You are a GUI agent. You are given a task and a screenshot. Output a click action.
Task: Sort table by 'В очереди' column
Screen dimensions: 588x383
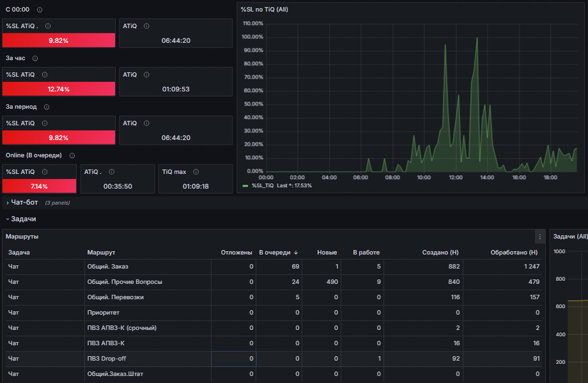(x=278, y=253)
